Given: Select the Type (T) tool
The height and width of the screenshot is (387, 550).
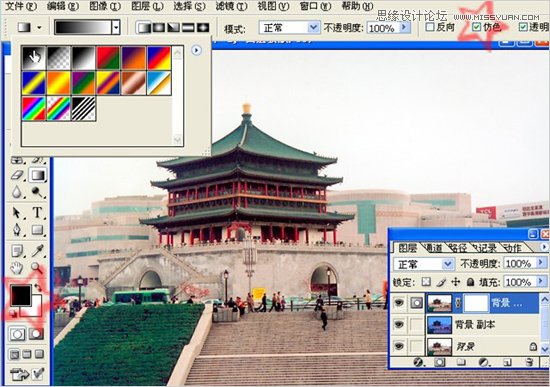Looking at the screenshot, I should coord(38,213).
